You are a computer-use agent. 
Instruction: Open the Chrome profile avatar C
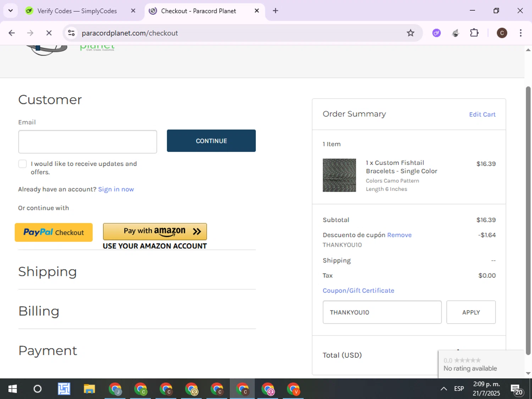pos(502,33)
